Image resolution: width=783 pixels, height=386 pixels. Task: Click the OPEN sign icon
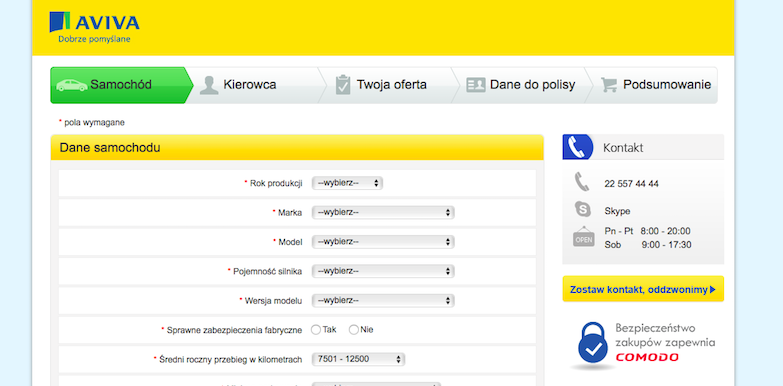pyautogui.click(x=583, y=237)
